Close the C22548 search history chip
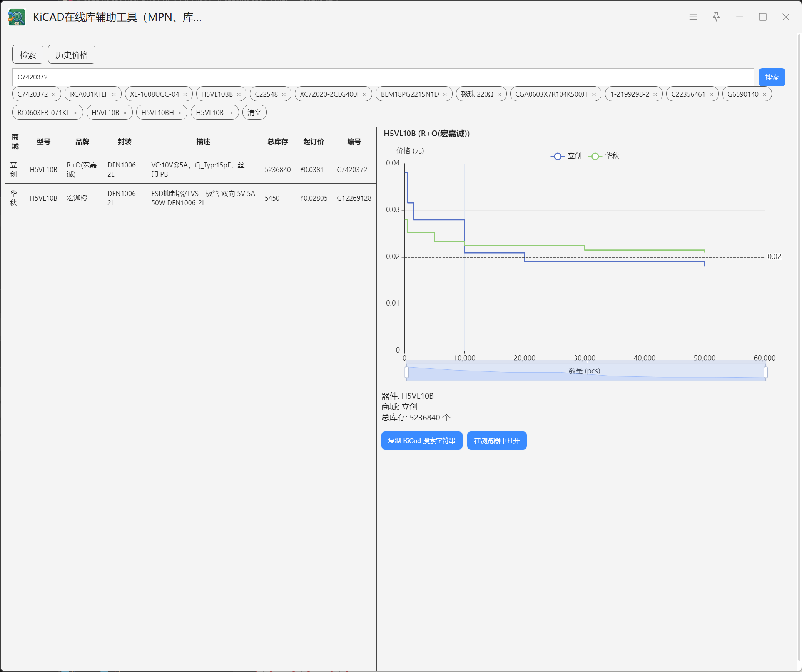This screenshot has width=802, height=672. [x=284, y=95]
